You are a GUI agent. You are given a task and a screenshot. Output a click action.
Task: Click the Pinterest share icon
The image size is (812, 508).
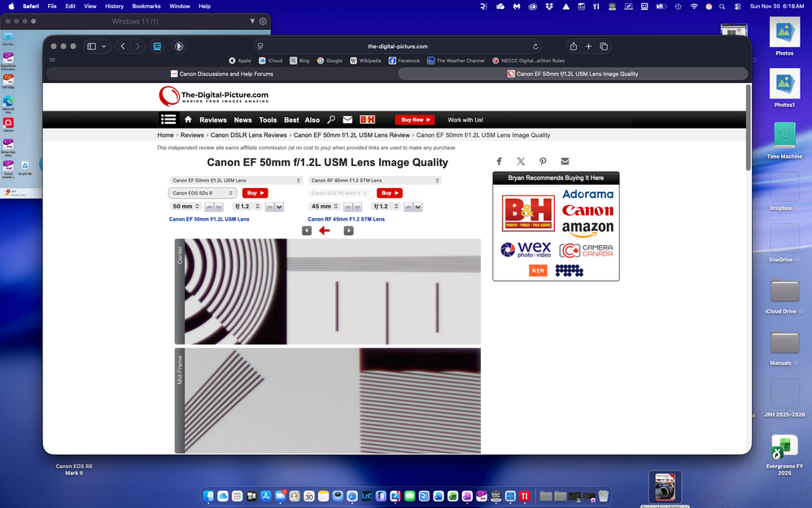543,161
